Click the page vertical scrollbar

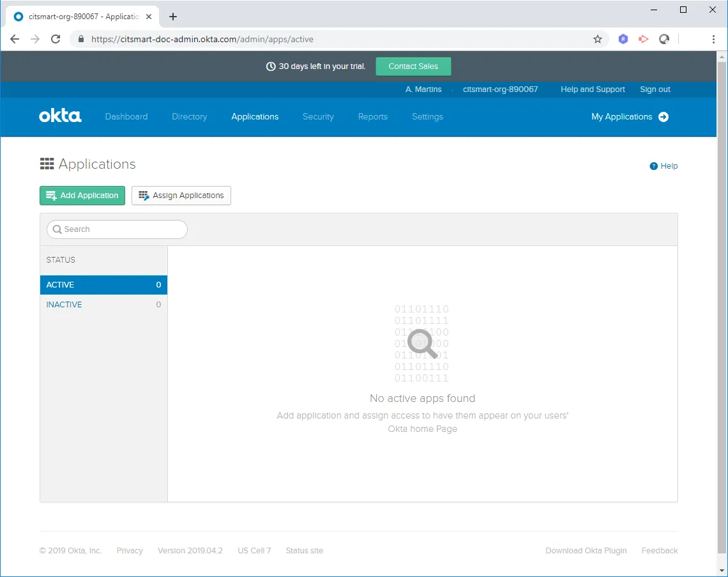click(x=722, y=307)
